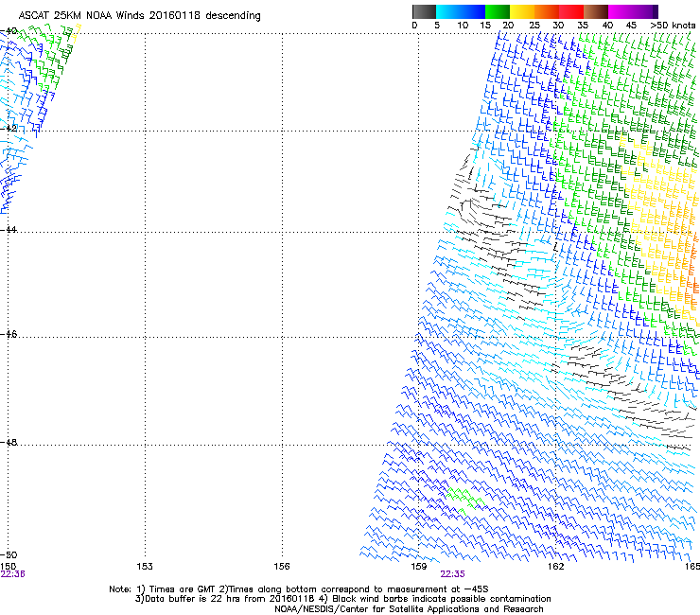Select the yellow 20-25 knots color swatch
This screenshot has width=700, height=615.
coord(522,11)
